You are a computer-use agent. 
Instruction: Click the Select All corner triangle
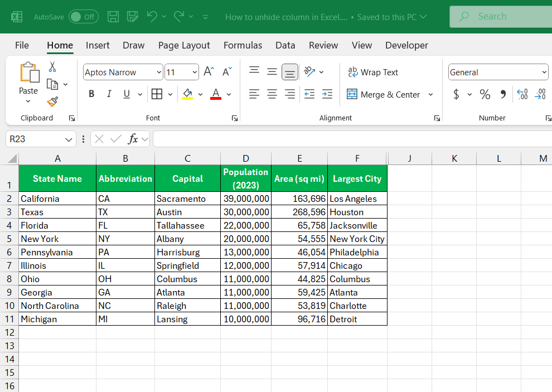tap(12, 158)
